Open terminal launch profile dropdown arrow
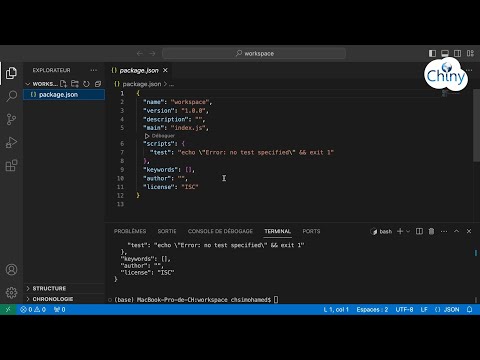 (408, 231)
